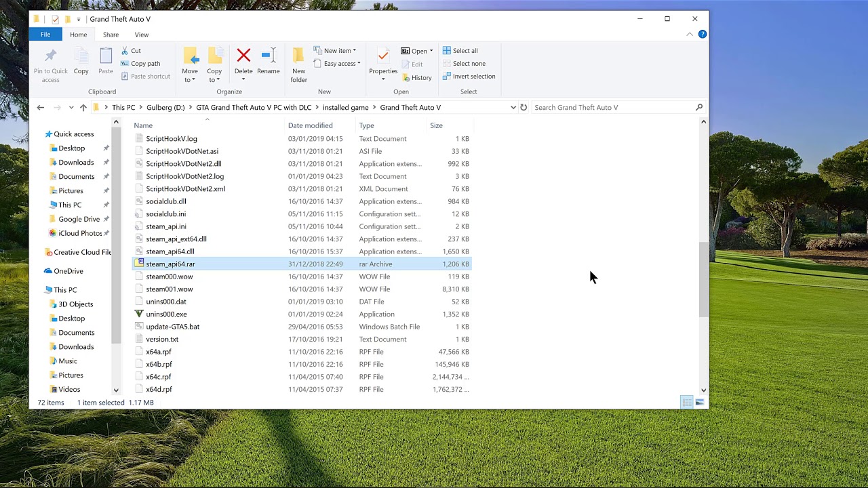Select the steam_api64.rar file
The height and width of the screenshot is (488, 868).
tap(302, 264)
